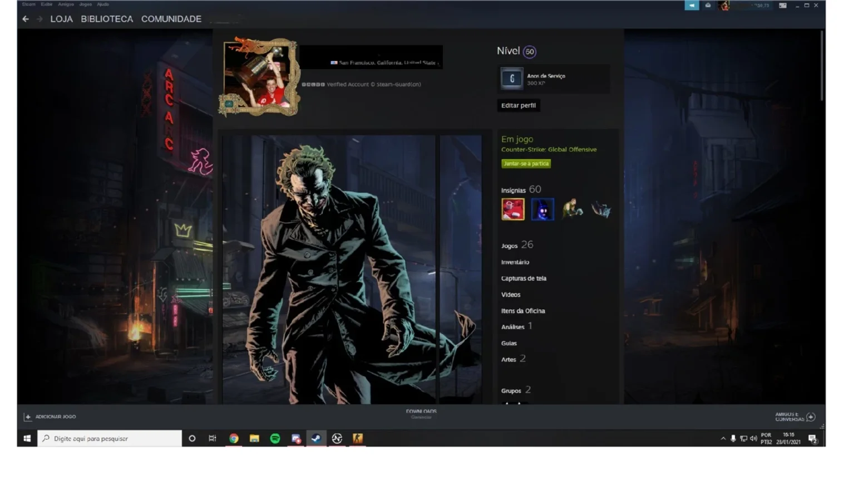Screen dimensions: 868x489
Task: Go back with the left arrow
Action: pyautogui.click(x=26, y=19)
